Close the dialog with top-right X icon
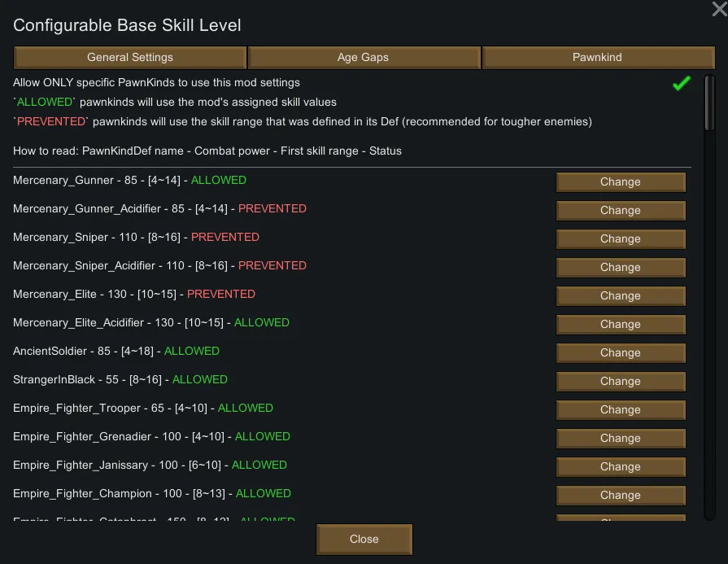The height and width of the screenshot is (564, 728). point(719,9)
